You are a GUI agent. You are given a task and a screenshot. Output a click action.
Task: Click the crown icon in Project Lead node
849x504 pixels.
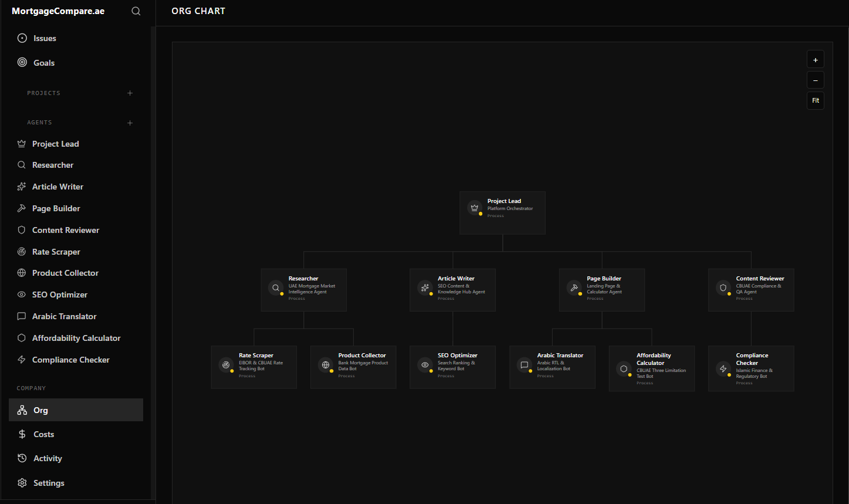pyautogui.click(x=475, y=208)
